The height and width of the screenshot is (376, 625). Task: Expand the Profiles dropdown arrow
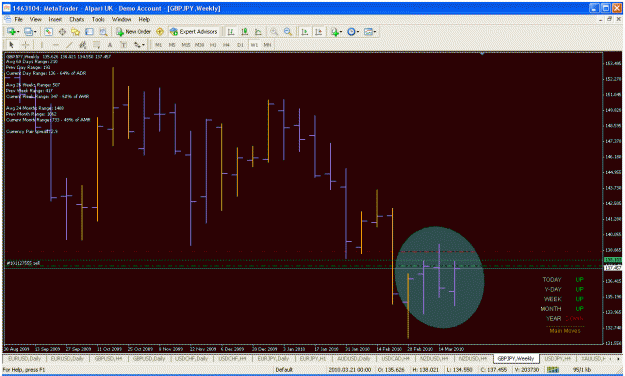coord(35,32)
